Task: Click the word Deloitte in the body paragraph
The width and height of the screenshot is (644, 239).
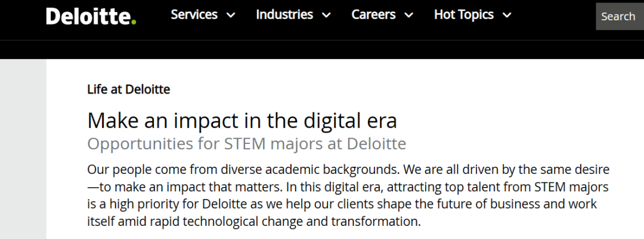Action: [224, 204]
